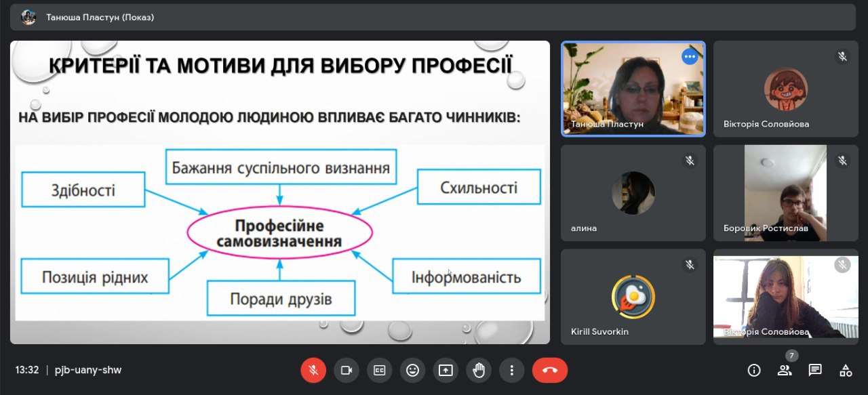Screen dimensions: 868x395
Task: Click the present screen icon
Action: tap(446, 370)
